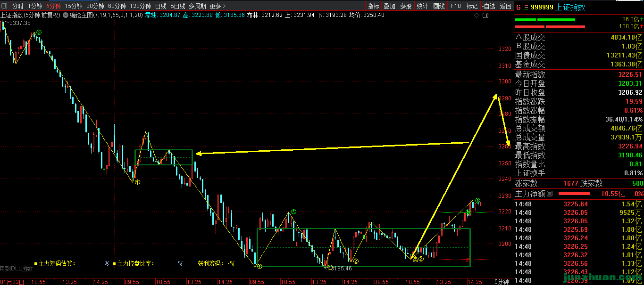Click the 5分钟 label below the price axis
The height and width of the screenshot is (285, 644).
click(502, 281)
